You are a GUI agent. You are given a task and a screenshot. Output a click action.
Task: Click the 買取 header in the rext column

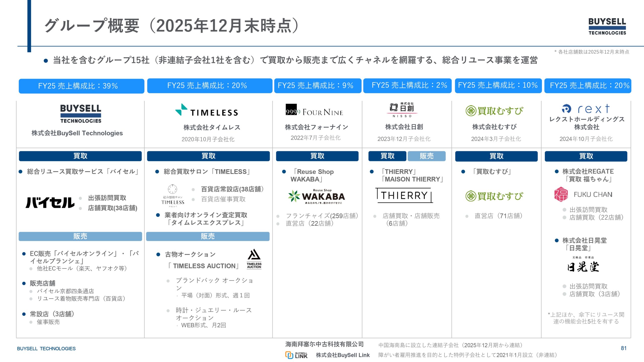coord(586,156)
